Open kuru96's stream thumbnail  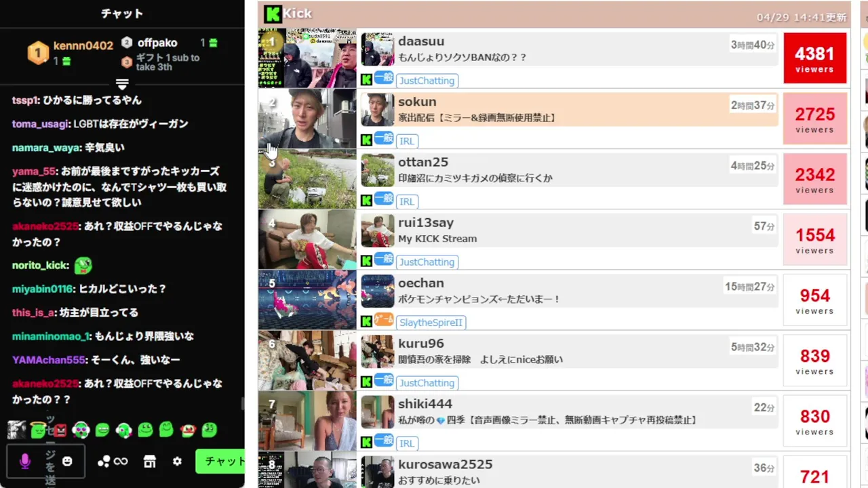tap(307, 361)
